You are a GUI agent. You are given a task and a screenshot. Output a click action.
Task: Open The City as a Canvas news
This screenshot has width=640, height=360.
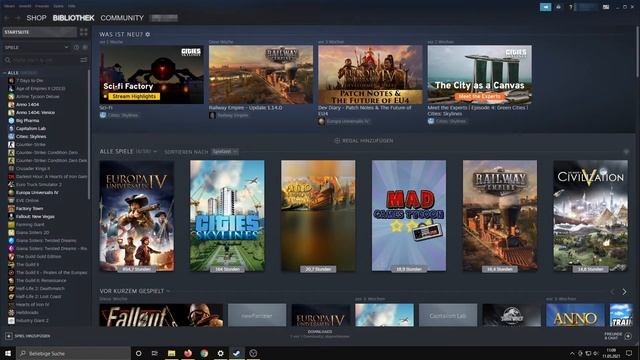pyautogui.click(x=480, y=74)
